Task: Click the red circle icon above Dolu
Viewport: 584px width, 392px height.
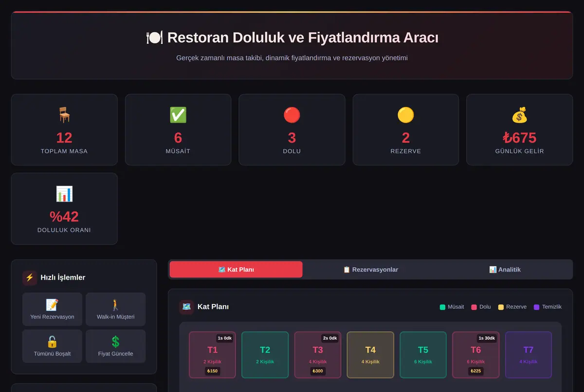Action: tap(292, 115)
